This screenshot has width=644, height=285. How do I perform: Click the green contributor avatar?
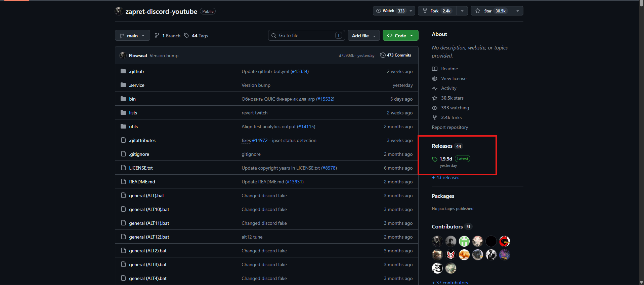point(464,241)
